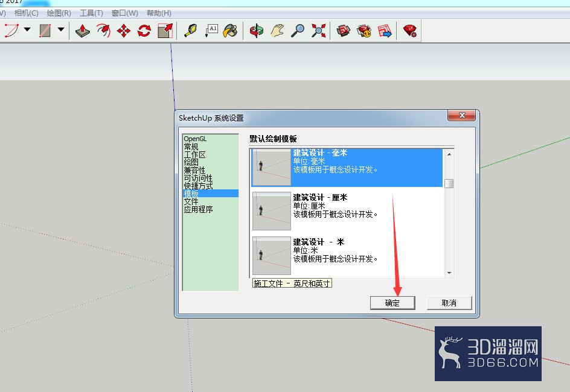Select the Offset tool
The width and height of the screenshot is (570, 392).
tap(104, 31)
